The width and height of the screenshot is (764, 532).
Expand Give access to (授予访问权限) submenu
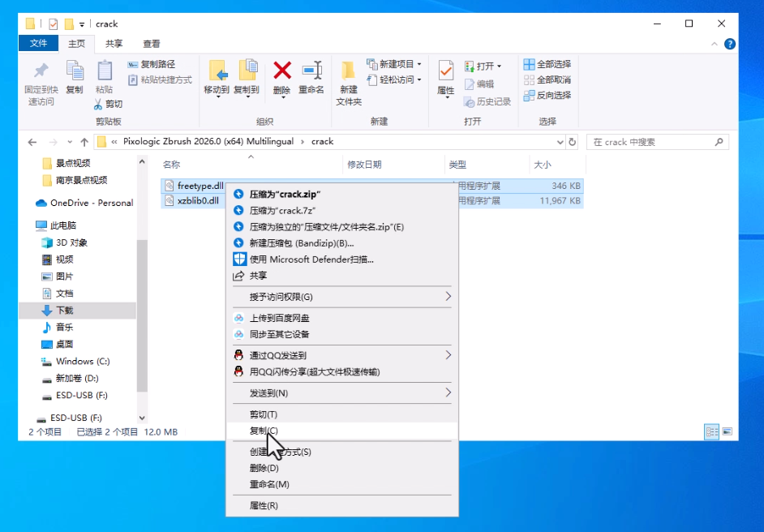click(x=342, y=297)
